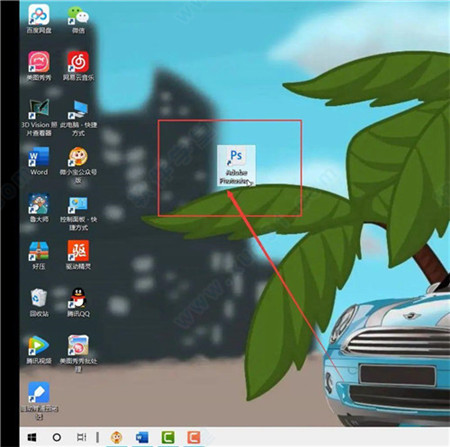Select the 回收站 recycle bin
This screenshot has width=450, height=447.
(x=39, y=303)
